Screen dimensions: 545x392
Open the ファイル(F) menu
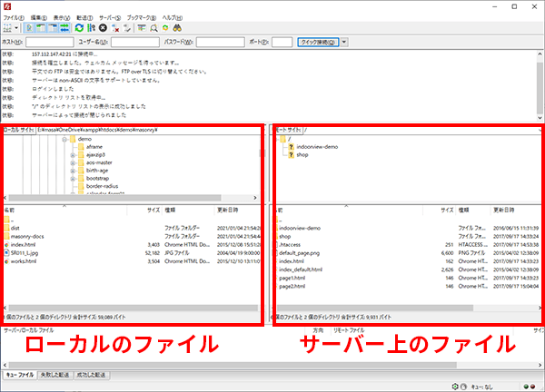point(14,18)
